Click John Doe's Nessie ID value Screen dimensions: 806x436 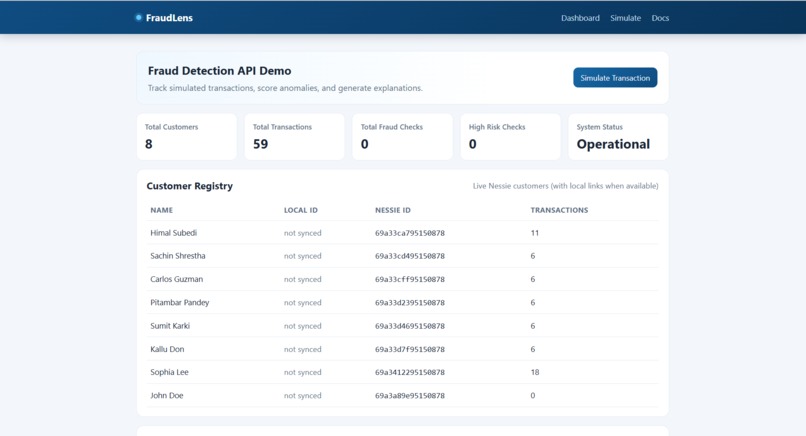pos(410,396)
